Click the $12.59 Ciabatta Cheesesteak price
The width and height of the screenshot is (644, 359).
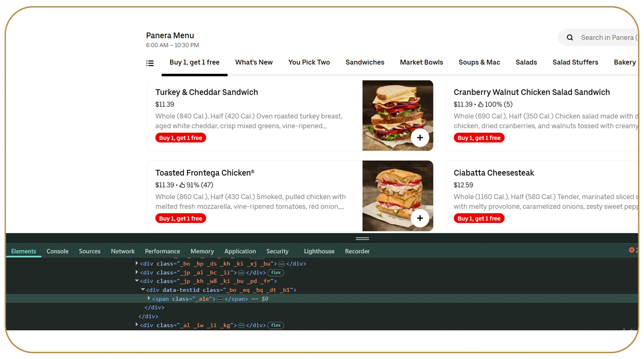tap(463, 185)
